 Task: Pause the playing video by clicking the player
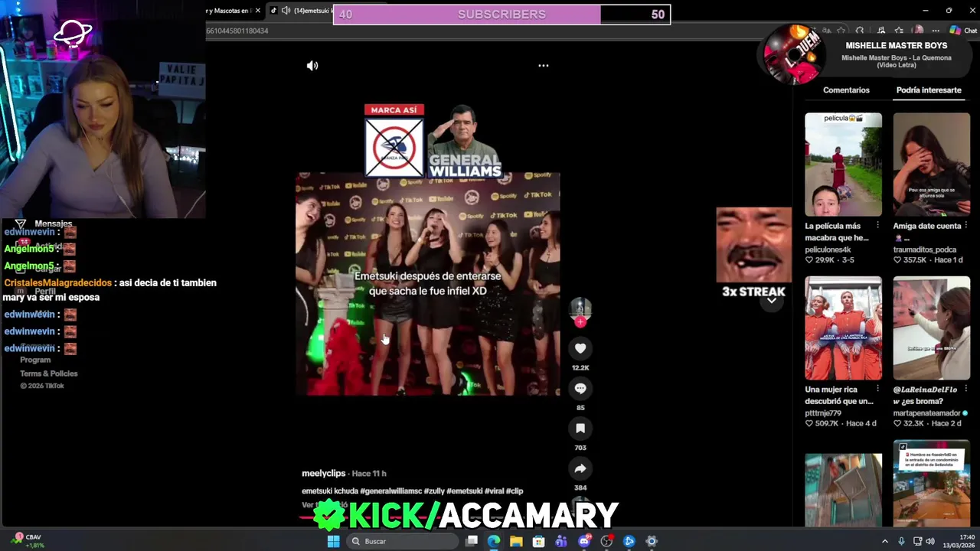pos(428,284)
